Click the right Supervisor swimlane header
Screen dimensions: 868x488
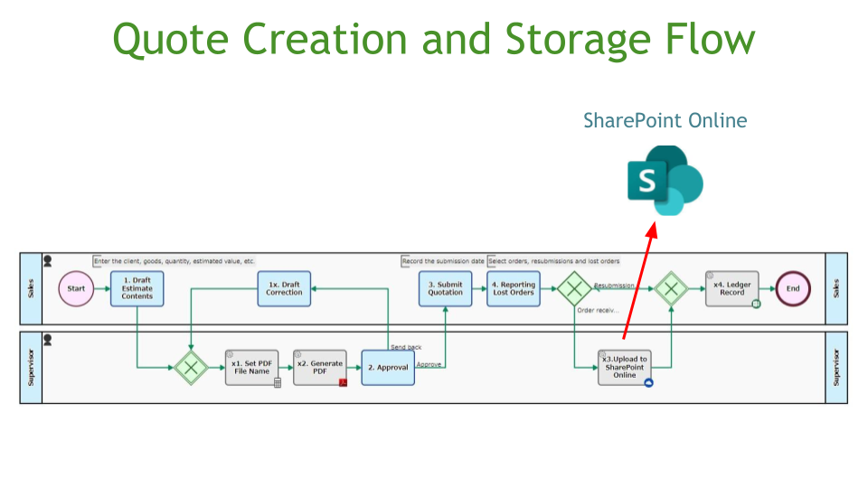836,368
